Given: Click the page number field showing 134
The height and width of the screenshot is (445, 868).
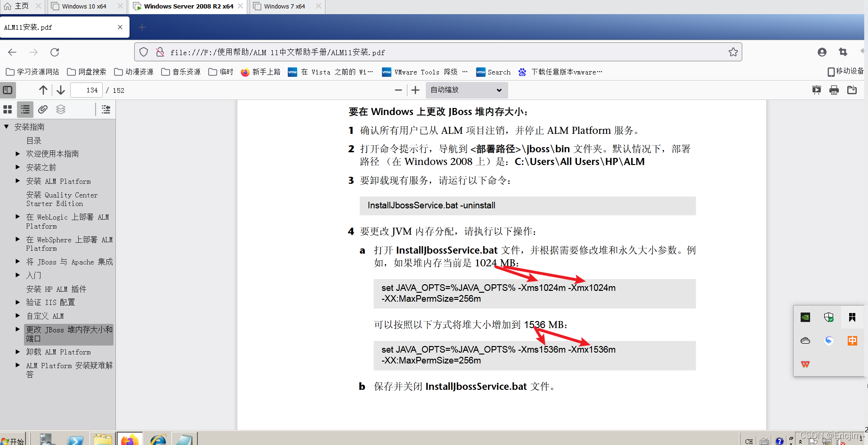Looking at the screenshot, I should 87,90.
